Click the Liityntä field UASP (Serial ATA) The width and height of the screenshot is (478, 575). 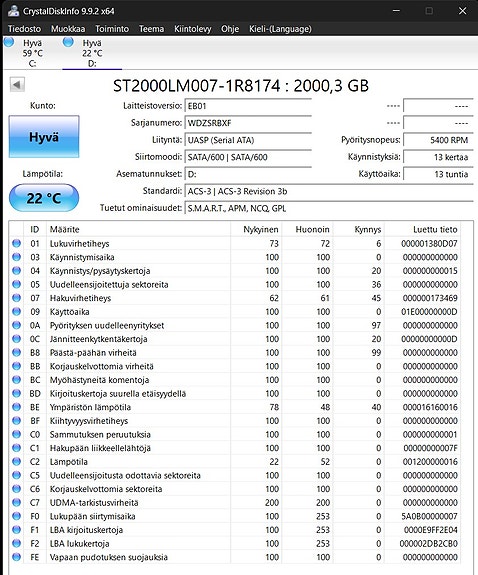248,140
